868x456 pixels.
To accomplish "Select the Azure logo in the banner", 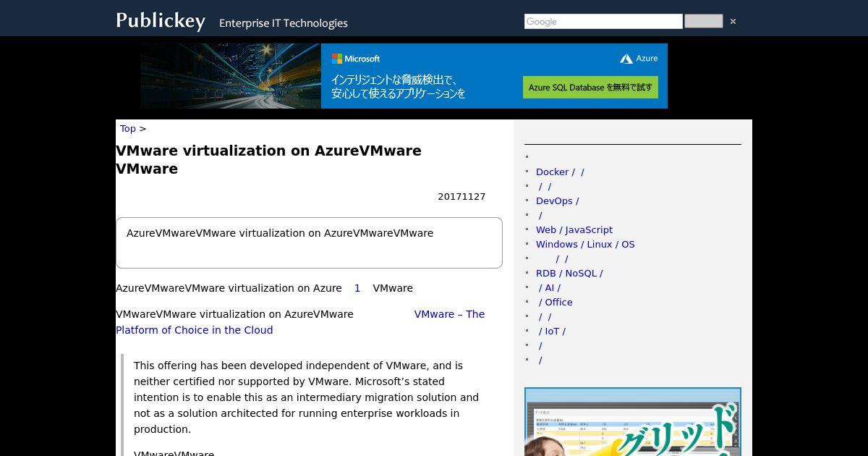I will pyautogui.click(x=639, y=59).
